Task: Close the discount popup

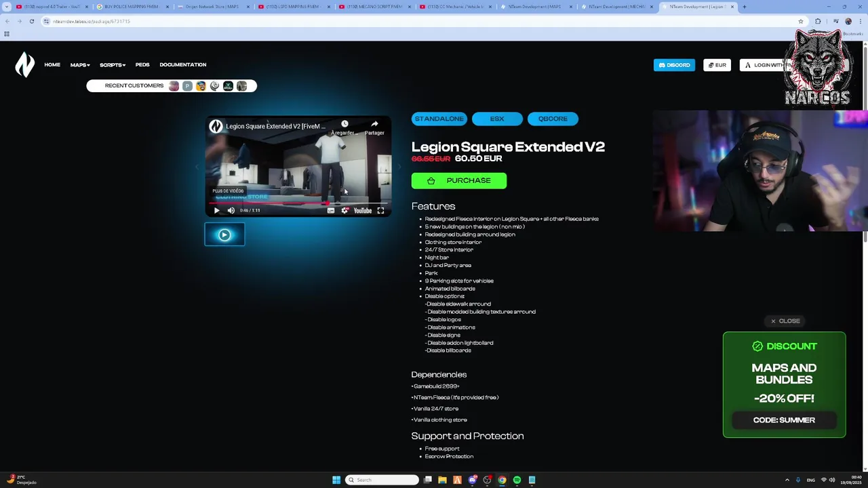Action: 785,321
